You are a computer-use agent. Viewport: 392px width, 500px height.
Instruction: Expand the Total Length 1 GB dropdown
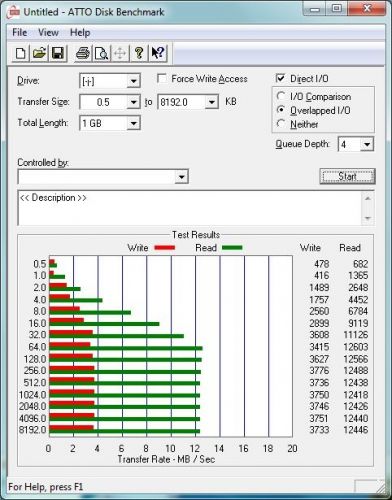coord(133,123)
